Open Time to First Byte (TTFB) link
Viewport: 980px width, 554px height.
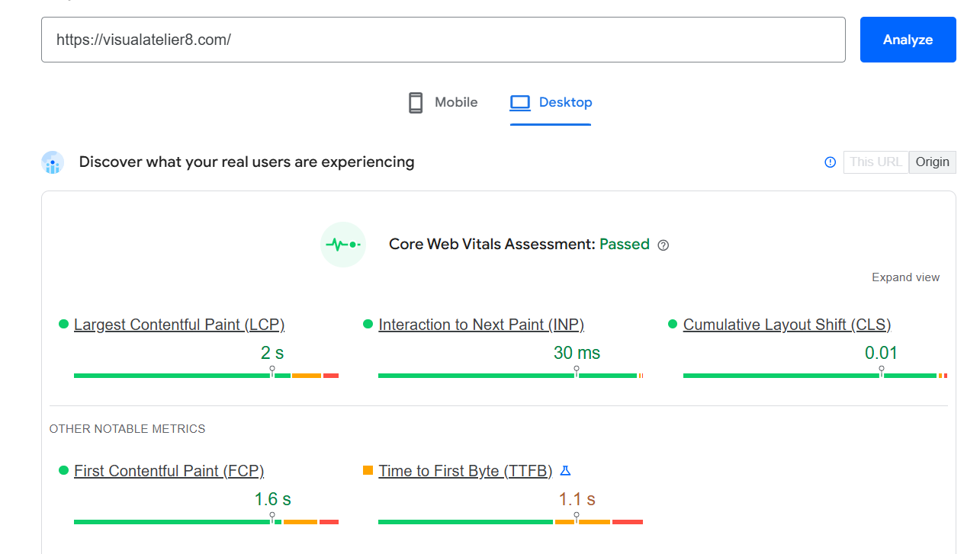click(465, 471)
